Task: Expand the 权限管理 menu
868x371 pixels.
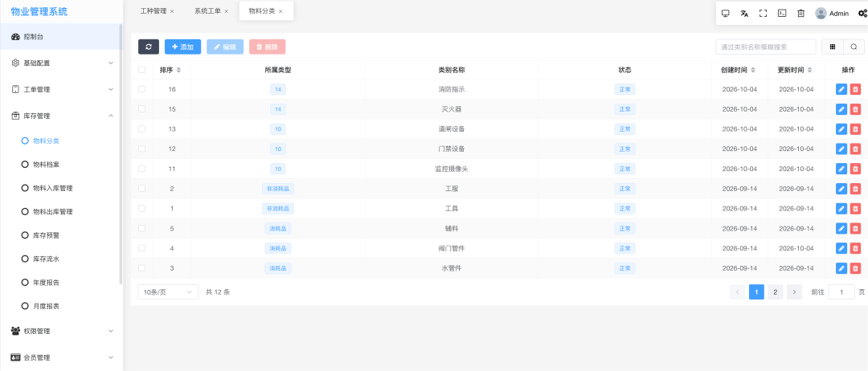Action: pos(61,331)
